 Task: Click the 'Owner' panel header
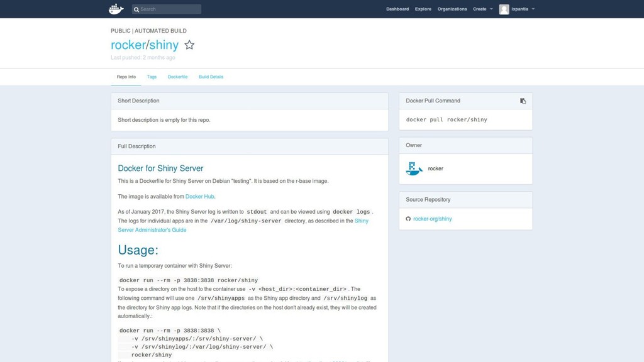466,145
